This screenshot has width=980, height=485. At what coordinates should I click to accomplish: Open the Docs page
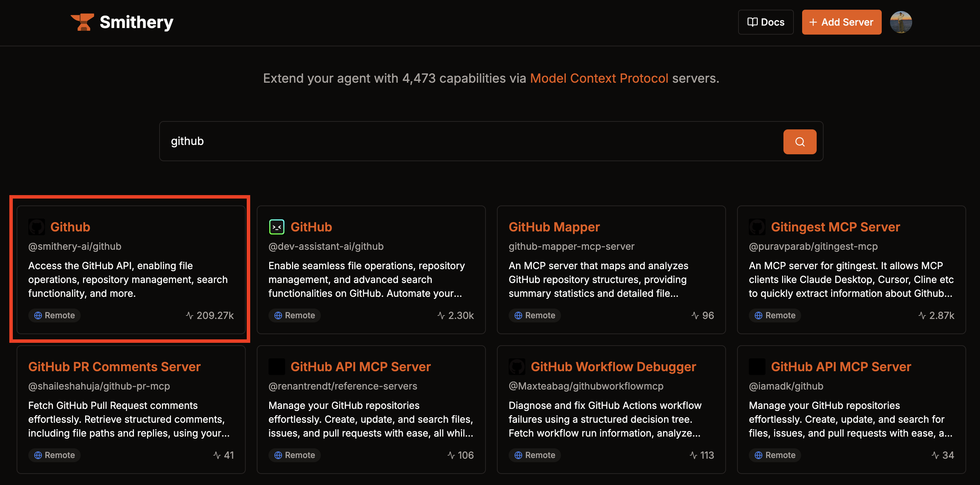pyautogui.click(x=765, y=22)
